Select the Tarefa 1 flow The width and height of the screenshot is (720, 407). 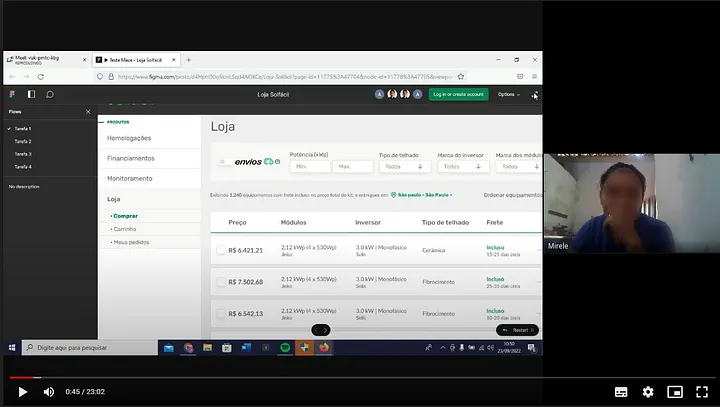pos(23,129)
